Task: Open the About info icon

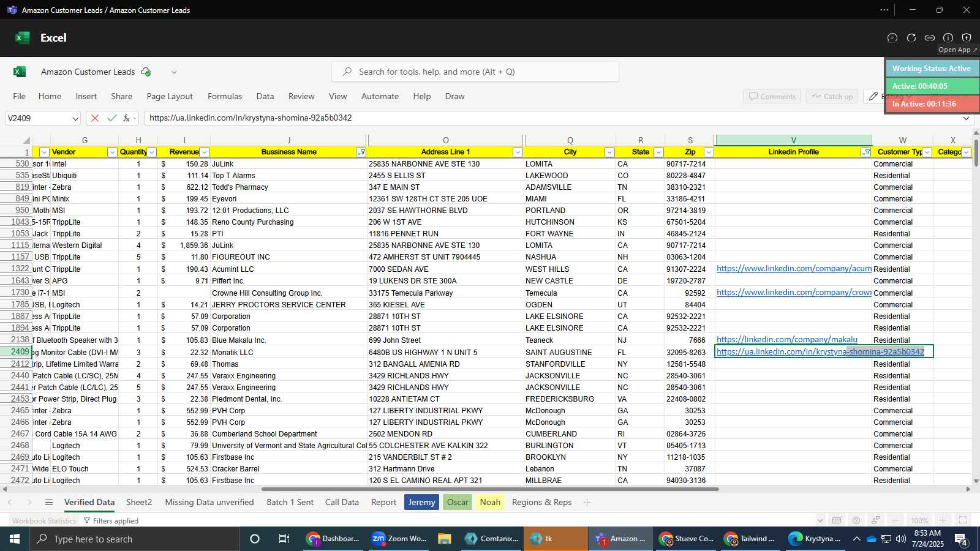Action: pos(948,38)
